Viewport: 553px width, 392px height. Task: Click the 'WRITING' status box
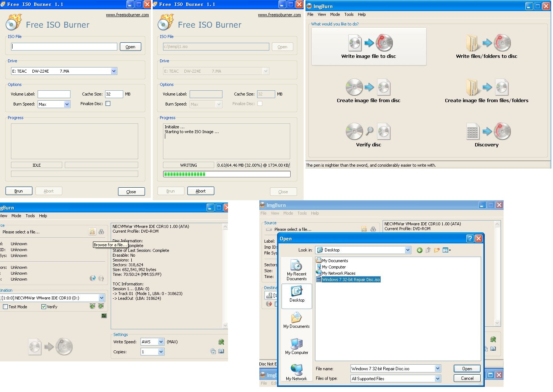point(189,165)
